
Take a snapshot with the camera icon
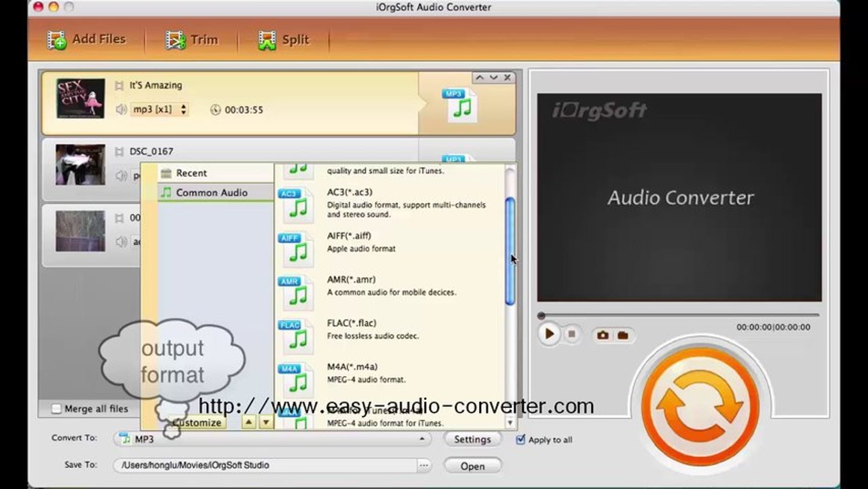click(602, 335)
